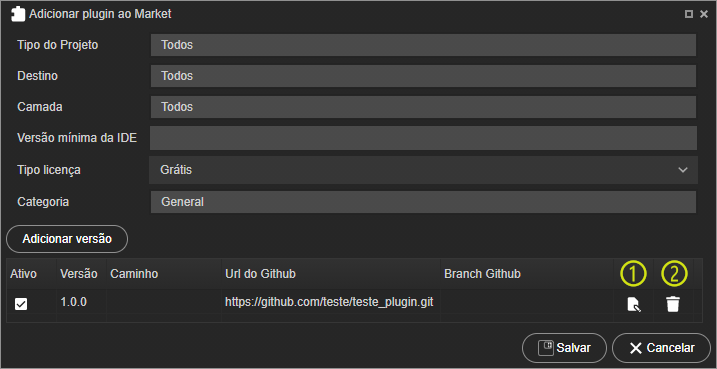Open the Tipo do Projeto selector showing Todos
Image resolution: width=717 pixels, height=369 pixels.
[423, 45]
